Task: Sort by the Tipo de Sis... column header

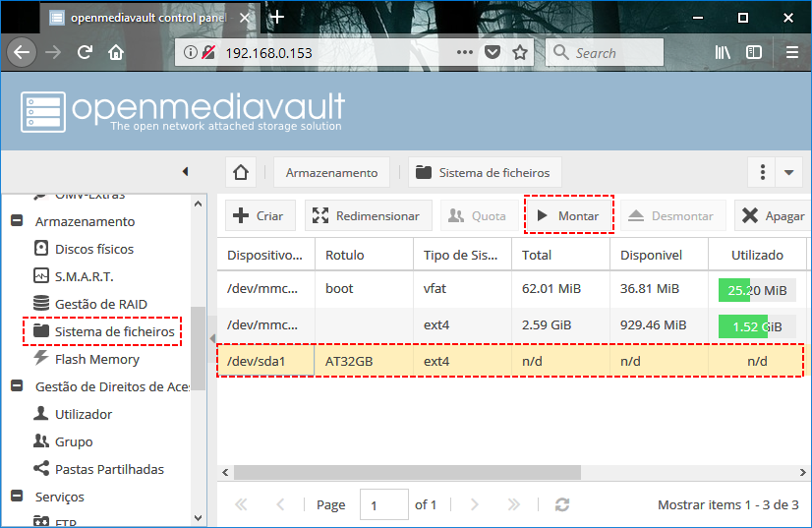Action: (462, 255)
